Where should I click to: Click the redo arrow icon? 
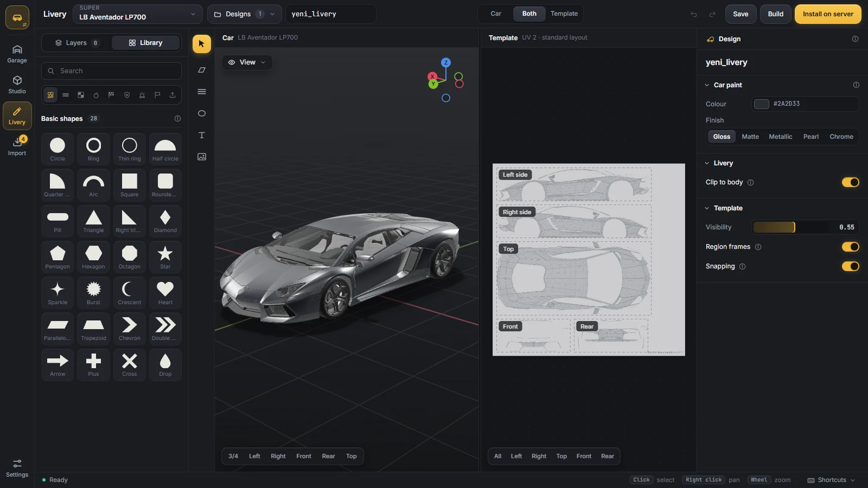pos(712,14)
